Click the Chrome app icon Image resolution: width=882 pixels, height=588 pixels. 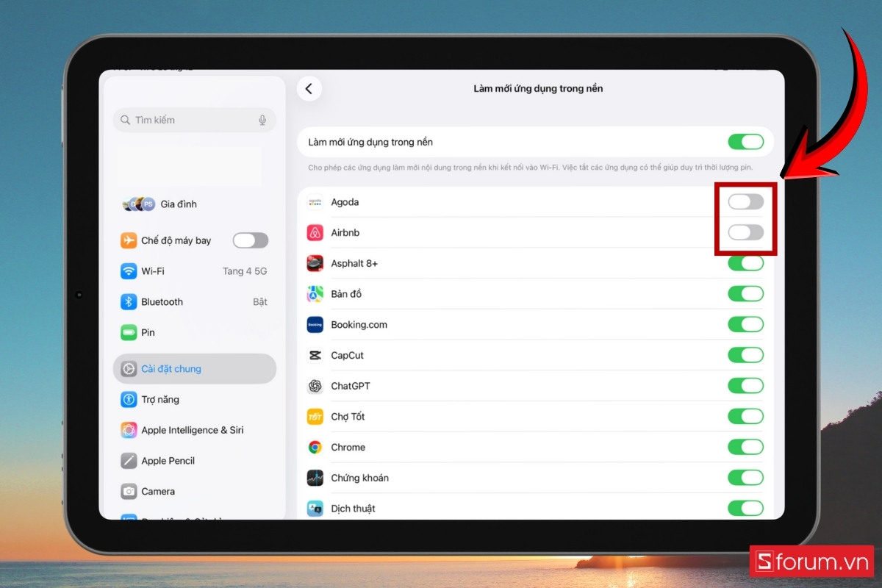pos(315,448)
